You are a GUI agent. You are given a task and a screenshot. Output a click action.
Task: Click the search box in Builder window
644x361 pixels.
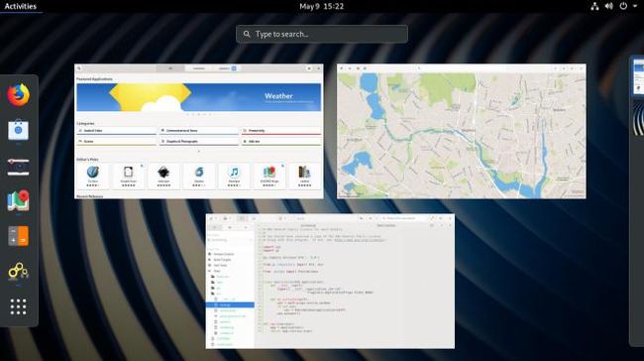pyautogui.click(x=403, y=218)
